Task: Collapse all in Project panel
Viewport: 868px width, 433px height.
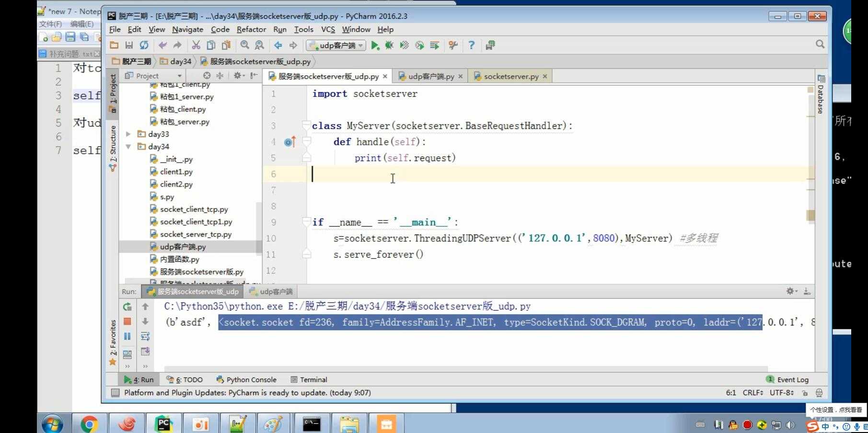Action: click(x=220, y=76)
